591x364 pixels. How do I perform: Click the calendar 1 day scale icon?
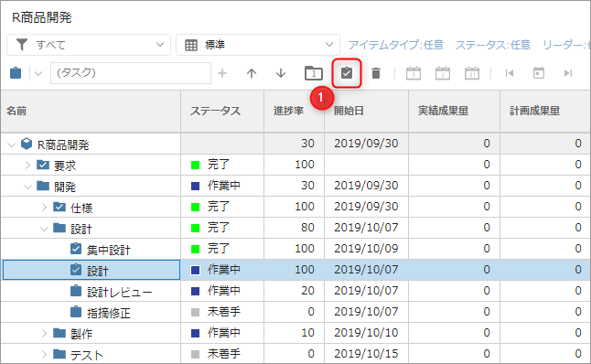(414, 73)
